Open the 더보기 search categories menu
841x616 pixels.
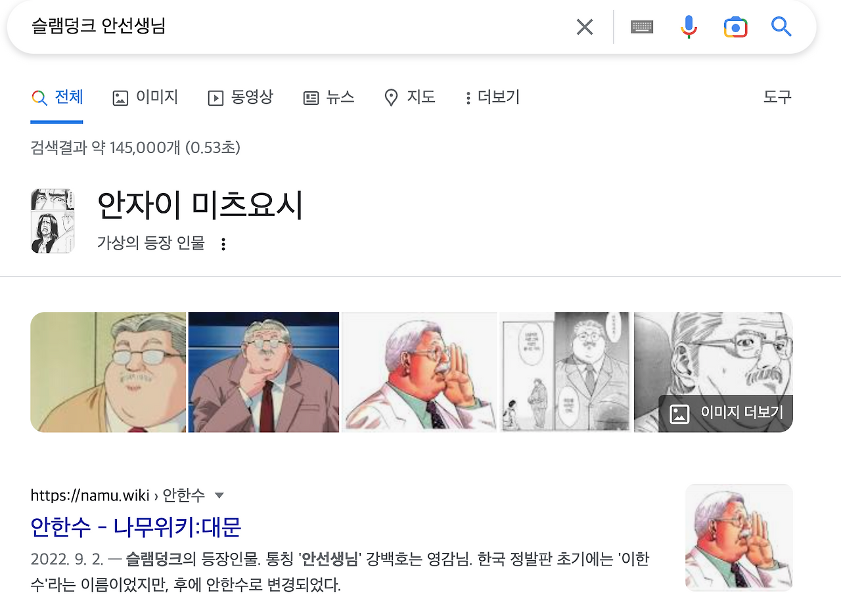tap(492, 98)
